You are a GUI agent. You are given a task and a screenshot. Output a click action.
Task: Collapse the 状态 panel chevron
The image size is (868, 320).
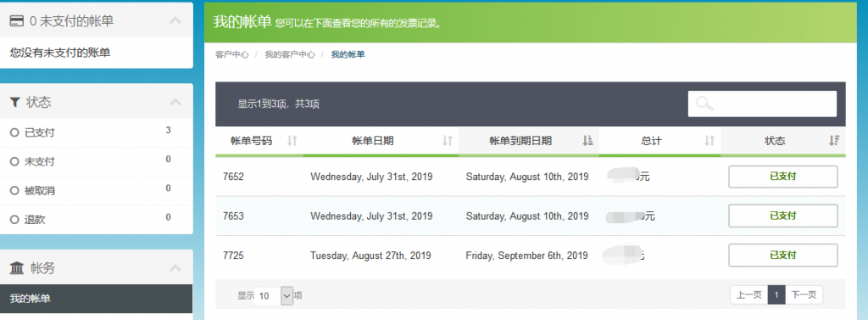click(175, 102)
